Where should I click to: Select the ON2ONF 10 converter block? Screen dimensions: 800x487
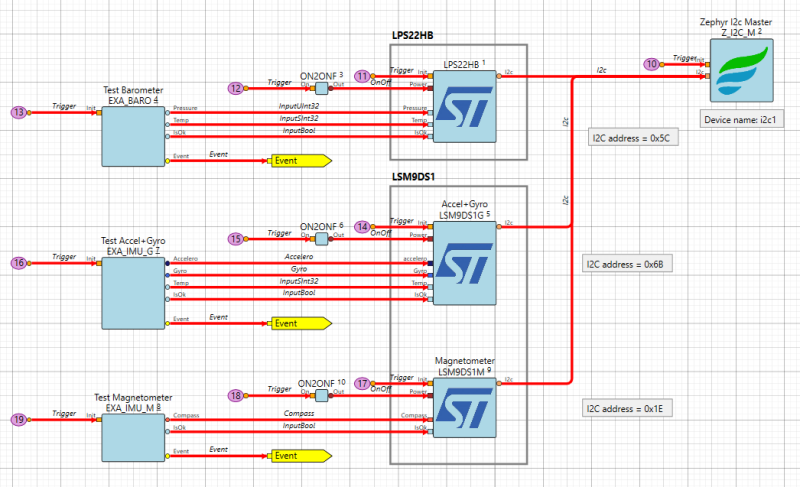321,395
